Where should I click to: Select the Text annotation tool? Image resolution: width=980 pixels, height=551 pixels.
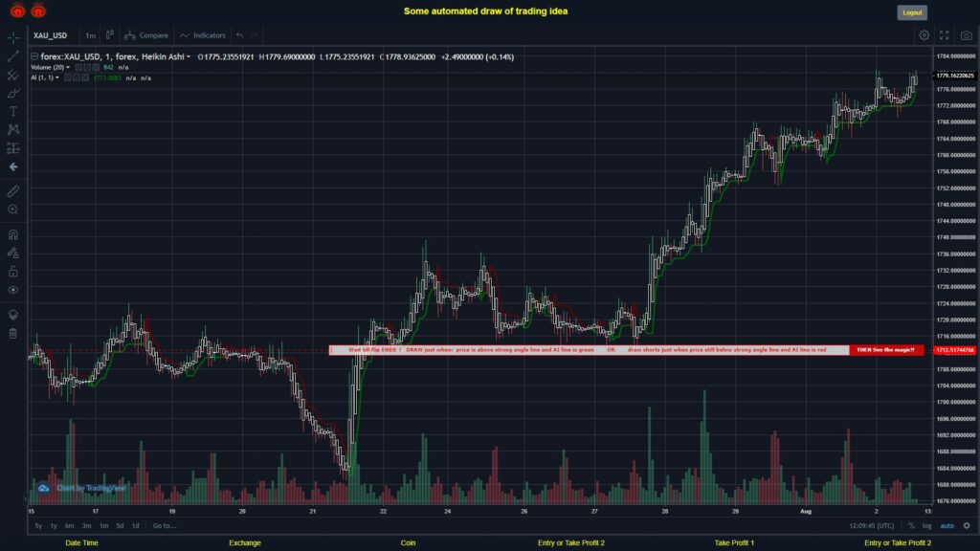click(13, 111)
